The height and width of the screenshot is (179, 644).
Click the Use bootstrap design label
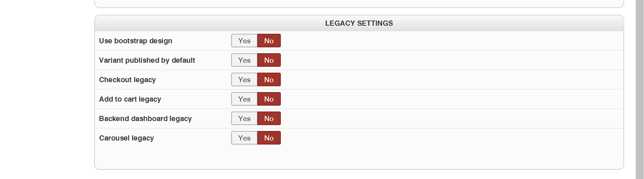[136, 41]
